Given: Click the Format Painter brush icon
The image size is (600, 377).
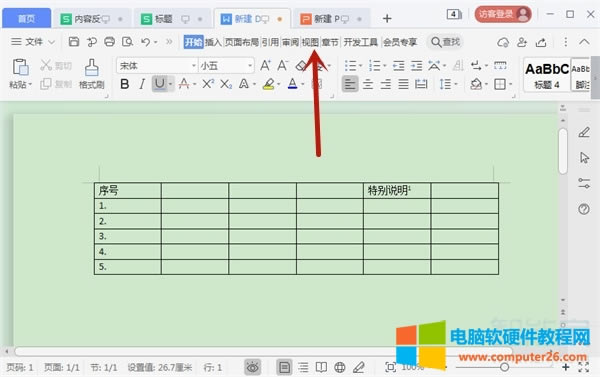Looking at the screenshot, I should (x=91, y=67).
